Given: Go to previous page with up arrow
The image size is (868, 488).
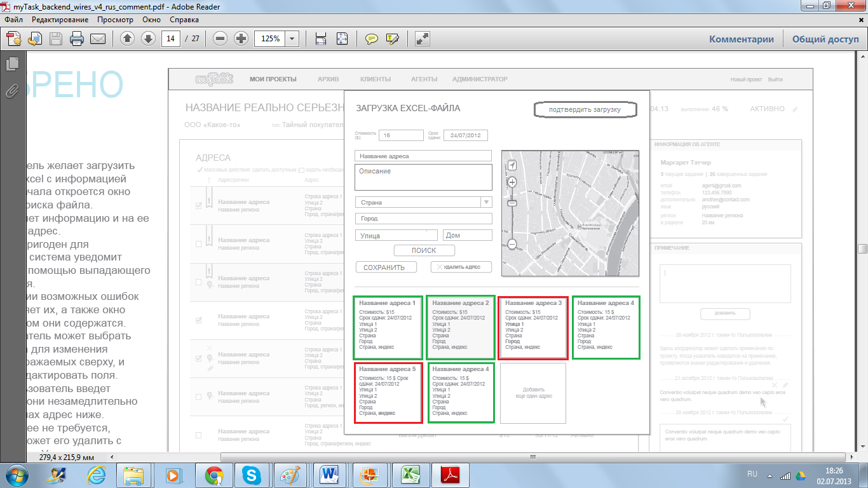Looking at the screenshot, I should pyautogui.click(x=127, y=39).
